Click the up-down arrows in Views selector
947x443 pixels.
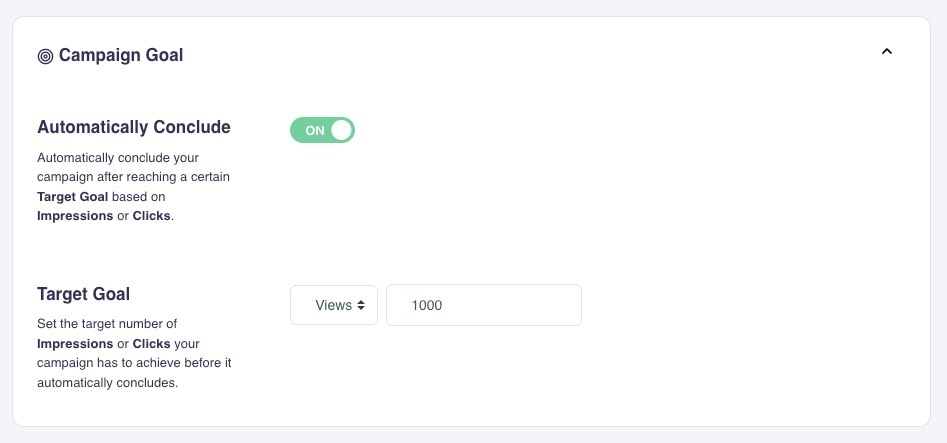(x=361, y=305)
